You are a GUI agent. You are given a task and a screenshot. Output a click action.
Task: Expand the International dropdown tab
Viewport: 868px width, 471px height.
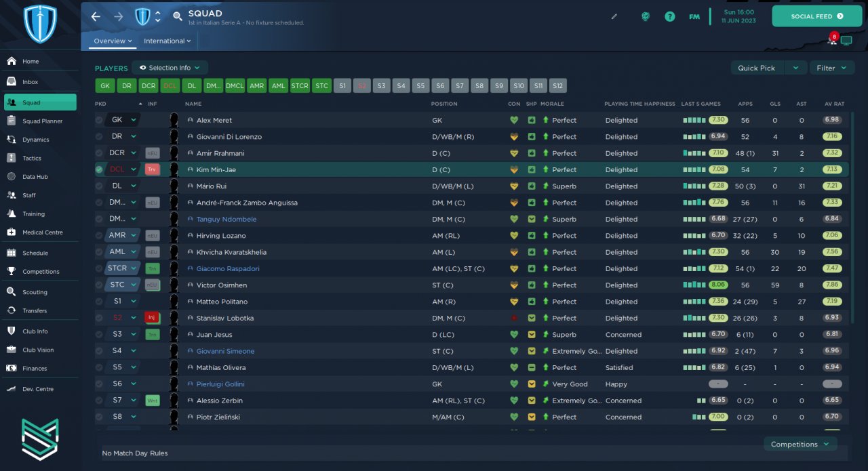167,41
